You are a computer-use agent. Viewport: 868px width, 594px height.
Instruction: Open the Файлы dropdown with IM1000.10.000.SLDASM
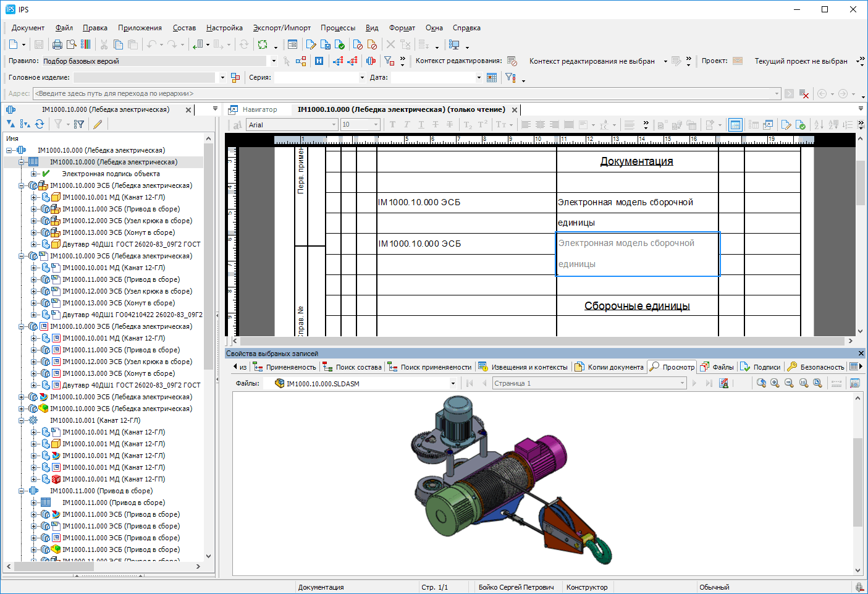tap(453, 384)
